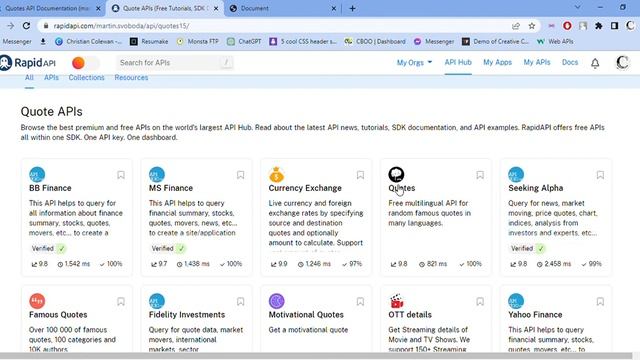The width and height of the screenshot is (640, 360).
Task: Bookmark the Quotes API card
Action: (480, 175)
